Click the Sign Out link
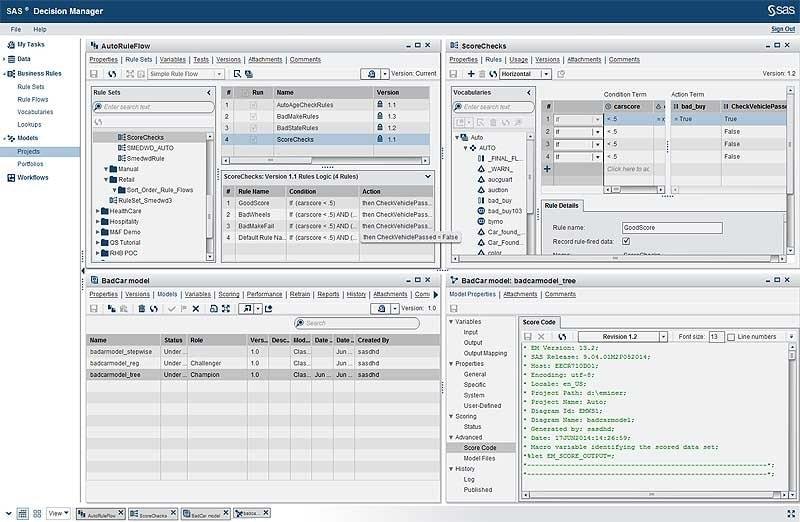This screenshot has width=800, height=522. click(783, 29)
